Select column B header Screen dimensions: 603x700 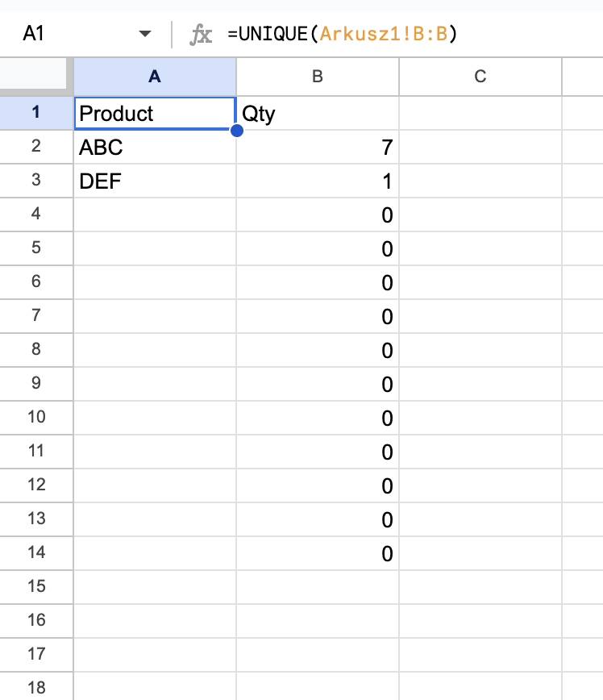click(318, 77)
